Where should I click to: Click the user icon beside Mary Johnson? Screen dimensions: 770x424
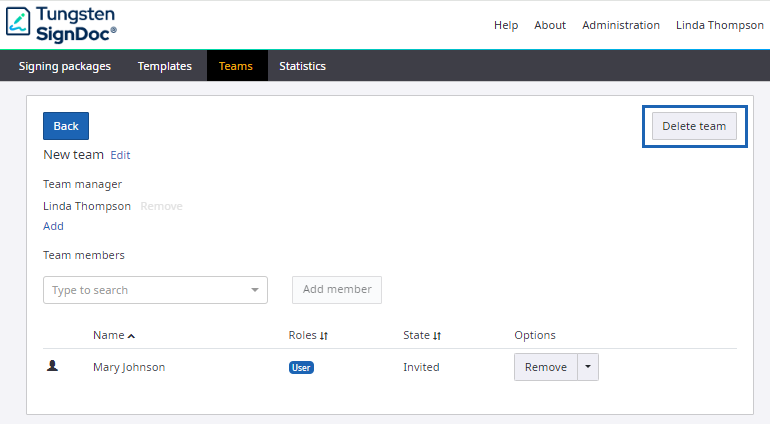pyautogui.click(x=53, y=367)
